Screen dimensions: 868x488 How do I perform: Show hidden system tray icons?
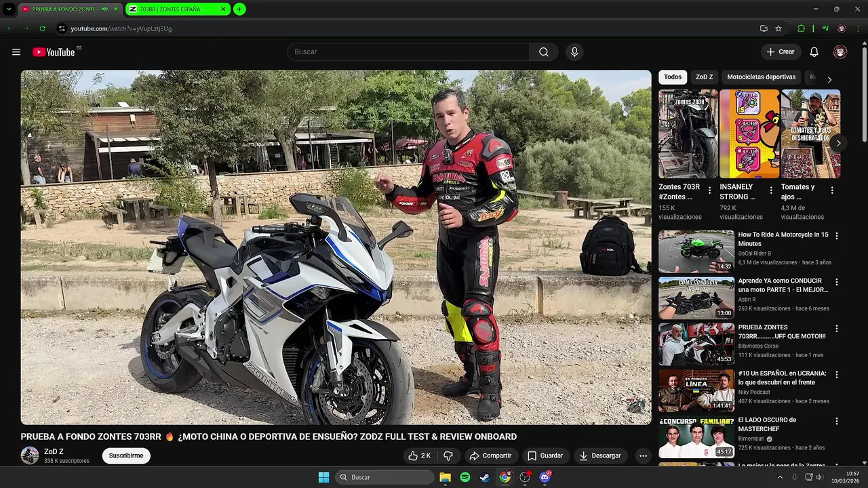click(780, 477)
